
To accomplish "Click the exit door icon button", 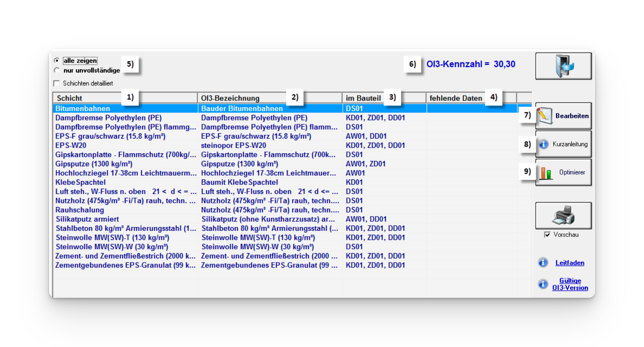I will pyautogui.click(x=563, y=66).
